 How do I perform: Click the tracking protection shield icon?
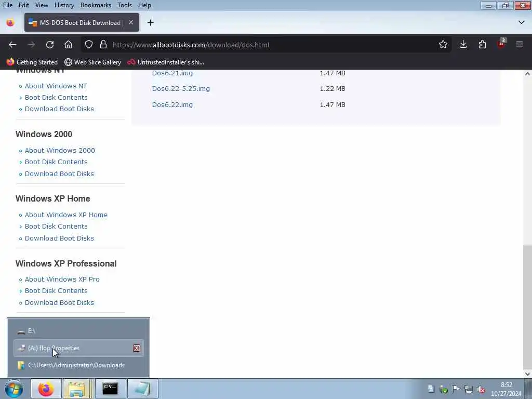coord(88,45)
